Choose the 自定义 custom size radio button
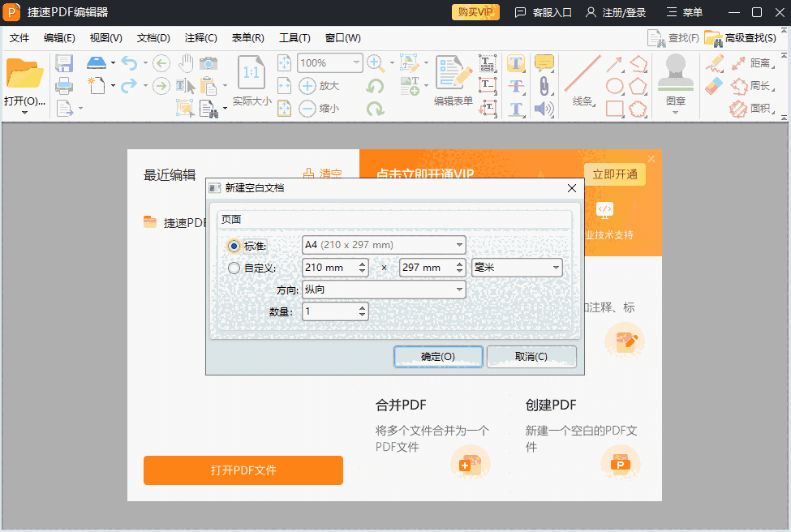This screenshot has width=791, height=532. [x=234, y=267]
